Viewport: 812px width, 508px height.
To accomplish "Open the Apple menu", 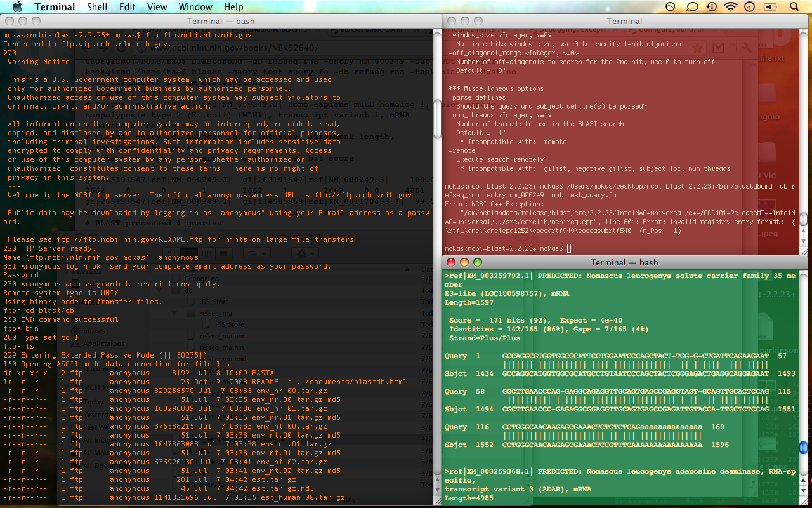I will pos(17,7).
